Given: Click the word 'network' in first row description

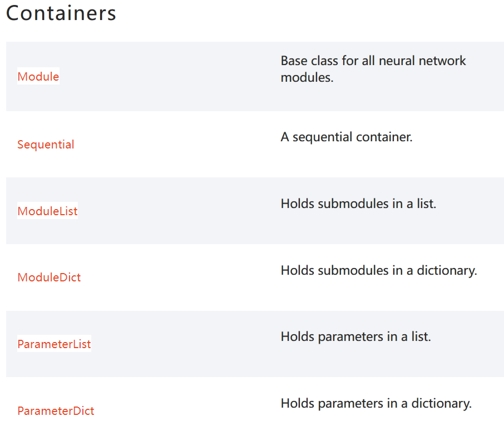Looking at the screenshot, I should [x=442, y=61].
